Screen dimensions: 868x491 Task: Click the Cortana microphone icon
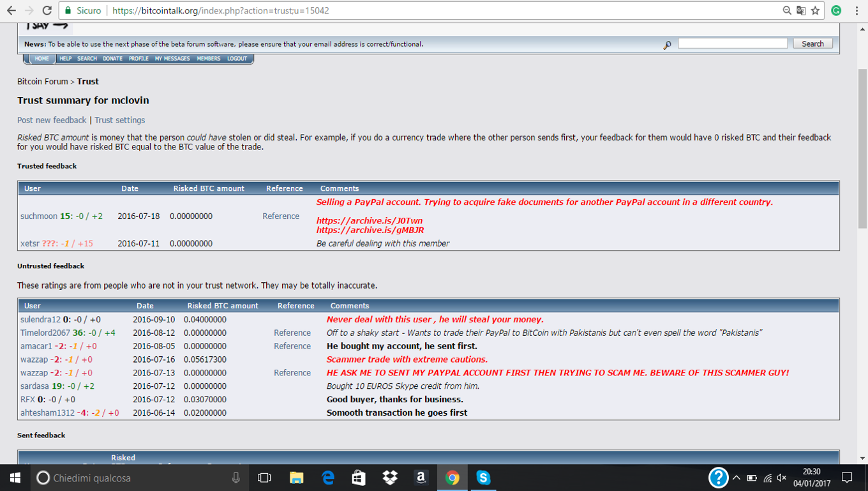pyautogui.click(x=236, y=478)
